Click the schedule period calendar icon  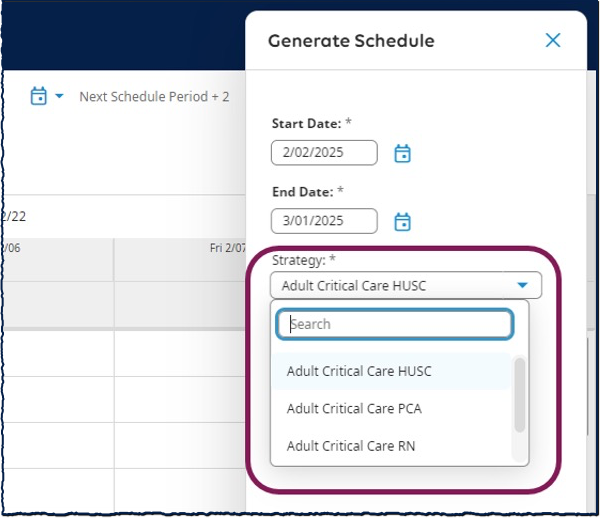pyautogui.click(x=39, y=96)
